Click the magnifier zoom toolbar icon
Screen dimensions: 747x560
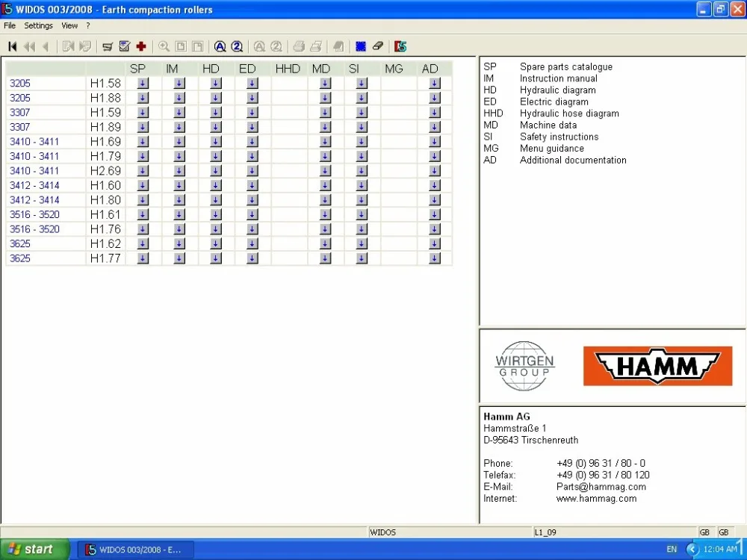pos(164,46)
